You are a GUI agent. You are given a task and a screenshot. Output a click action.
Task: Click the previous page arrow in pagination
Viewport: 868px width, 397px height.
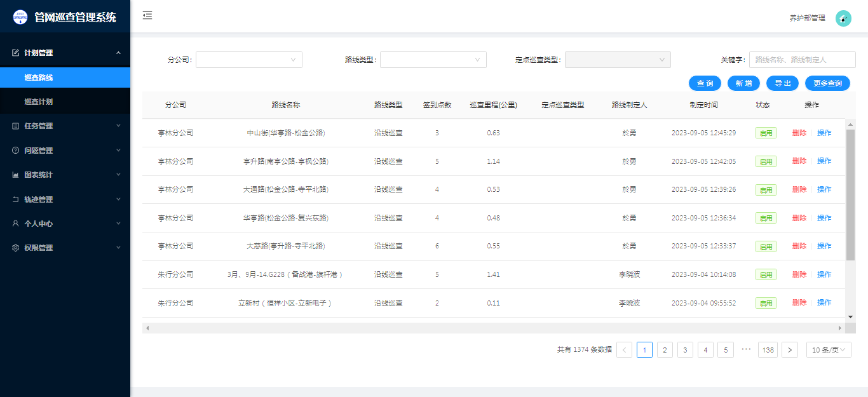624,350
